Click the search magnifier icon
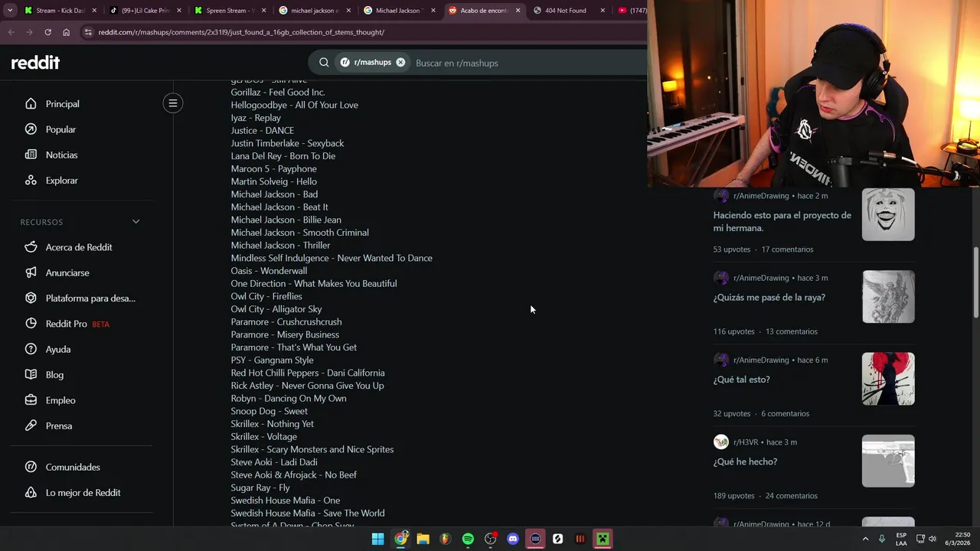Screen dimensions: 980x551 click(x=324, y=63)
